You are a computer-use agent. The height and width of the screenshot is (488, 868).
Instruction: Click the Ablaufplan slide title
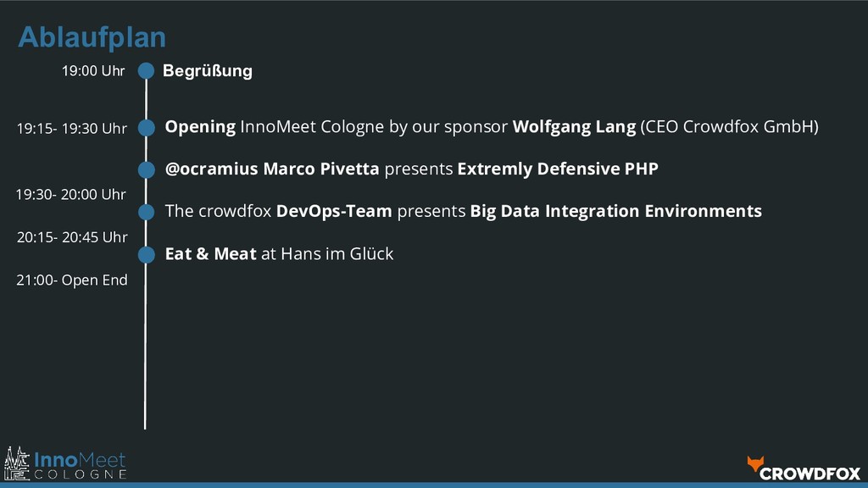point(92,37)
